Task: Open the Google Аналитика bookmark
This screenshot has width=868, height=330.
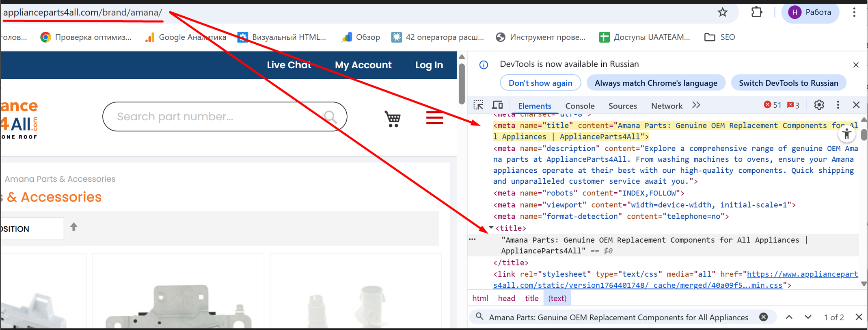Action: click(186, 37)
